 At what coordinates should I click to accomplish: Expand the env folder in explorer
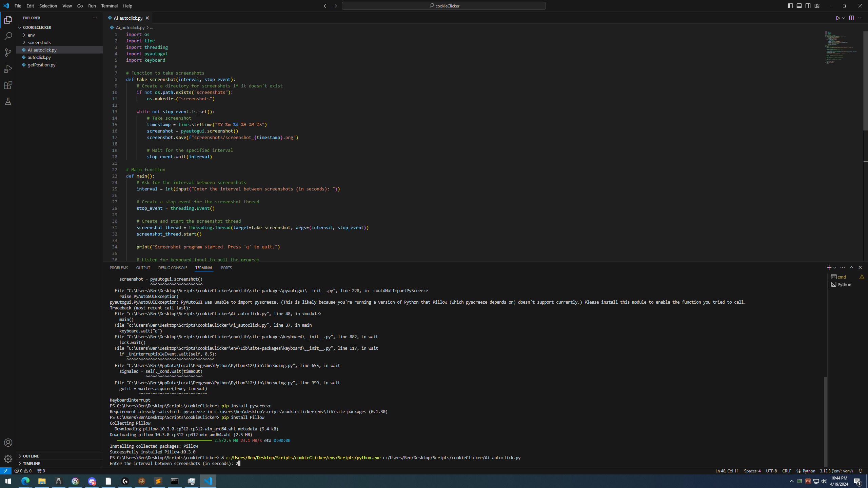point(31,35)
